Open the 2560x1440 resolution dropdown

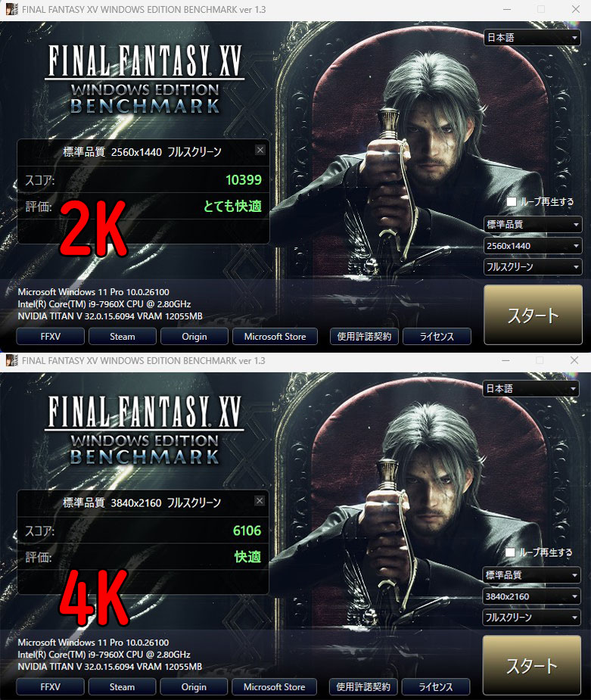pyautogui.click(x=533, y=245)
